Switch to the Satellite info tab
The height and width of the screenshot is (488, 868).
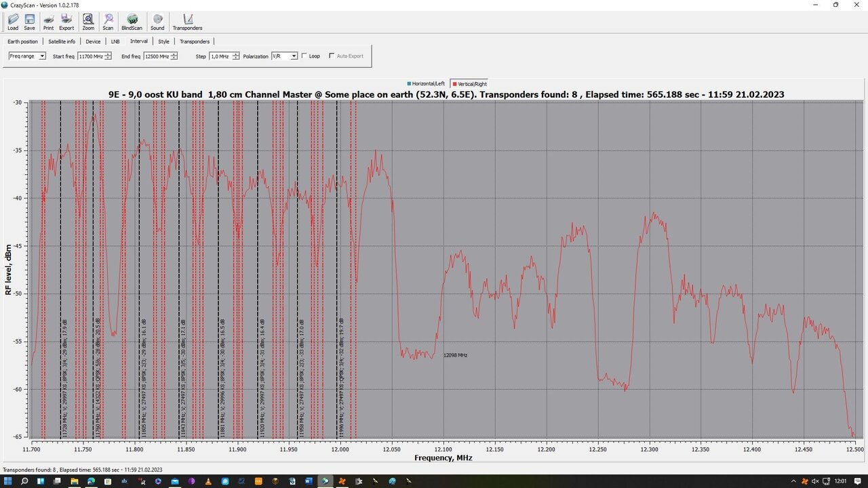pos(62,41)
